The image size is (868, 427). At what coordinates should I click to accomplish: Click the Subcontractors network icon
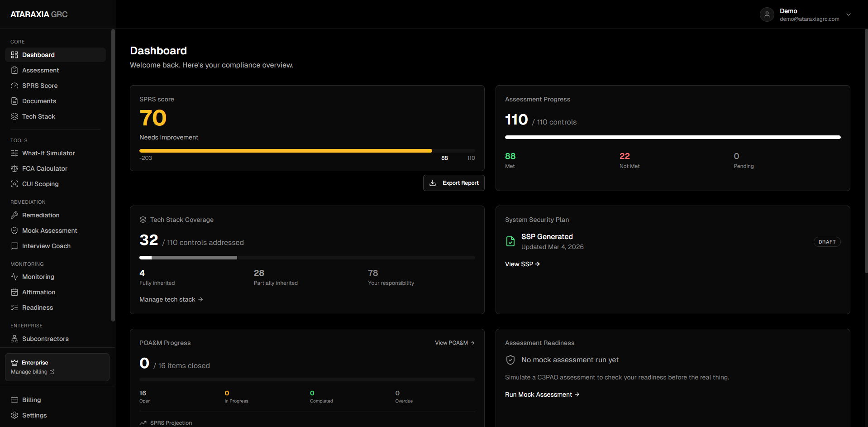pos(14,339)
